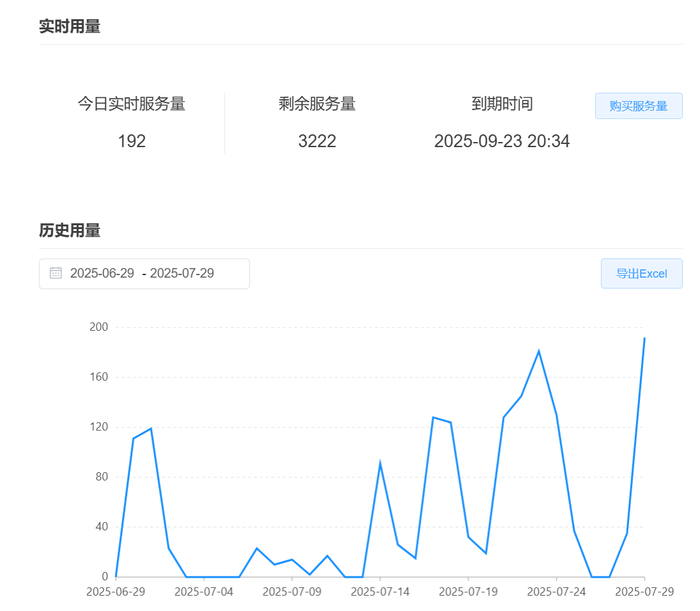
Task: Click x-axis label 2025-07-09
Action: pos(292,592)
